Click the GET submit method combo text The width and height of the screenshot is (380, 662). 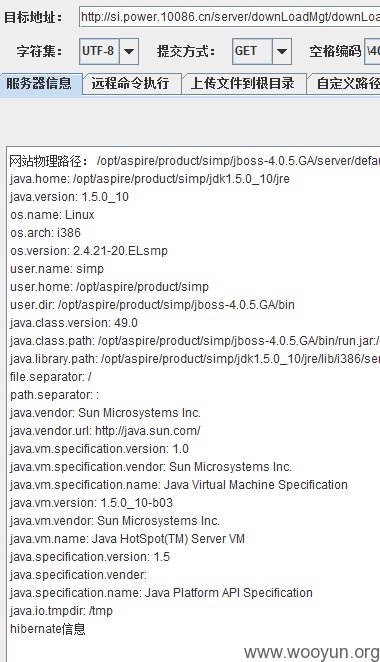pos(252,52)
